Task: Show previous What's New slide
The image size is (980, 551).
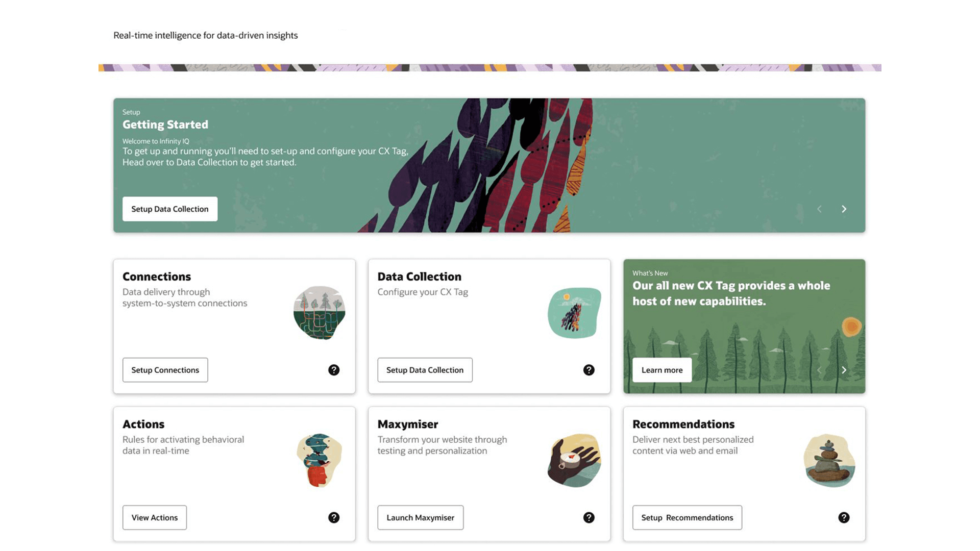Action: 819,370
